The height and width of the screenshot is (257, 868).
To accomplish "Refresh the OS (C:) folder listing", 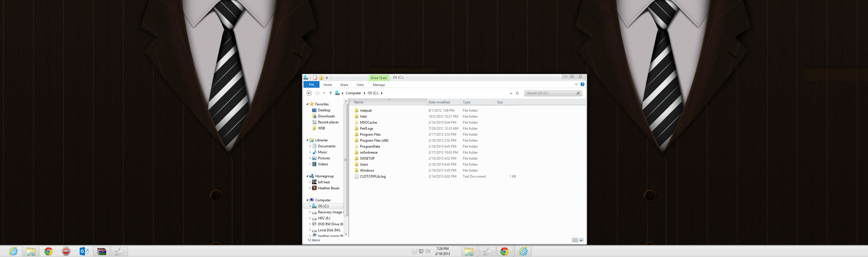I will tap(518, 93).
